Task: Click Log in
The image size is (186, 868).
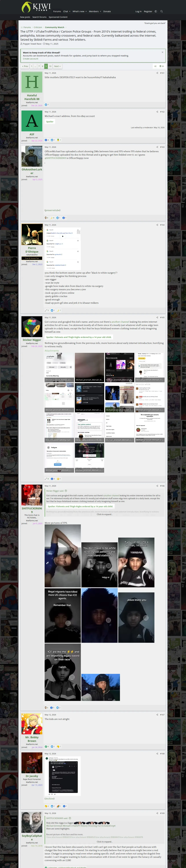Action: pos(138,11)
